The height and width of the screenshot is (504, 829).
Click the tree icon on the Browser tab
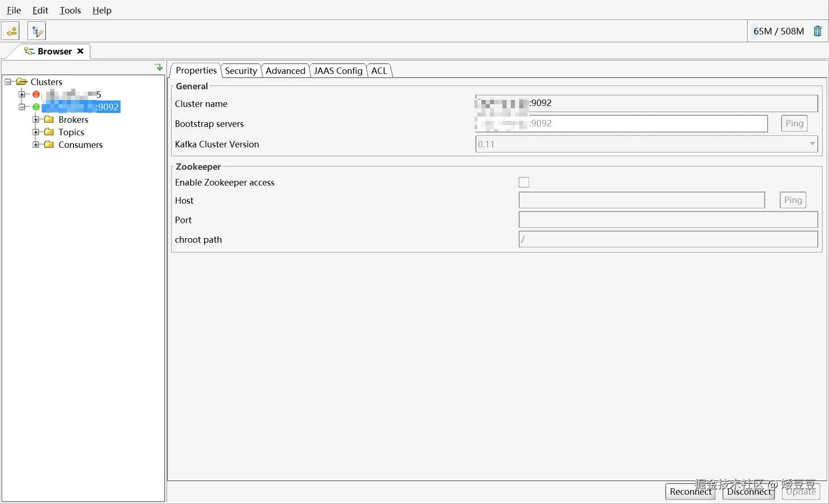(29, 51)
